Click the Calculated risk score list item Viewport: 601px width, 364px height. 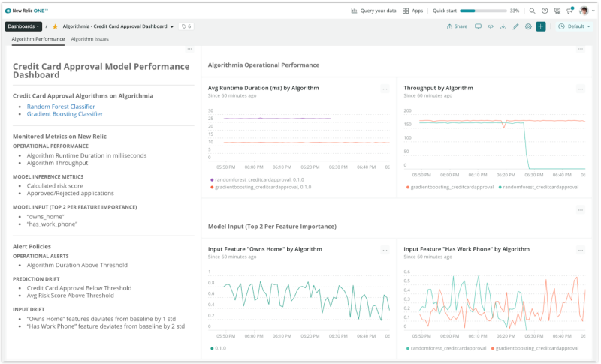[x=55, y=186]
